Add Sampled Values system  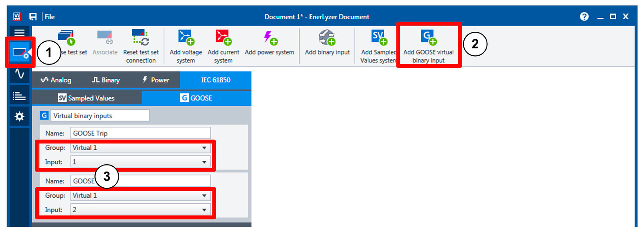pos(378,47)
